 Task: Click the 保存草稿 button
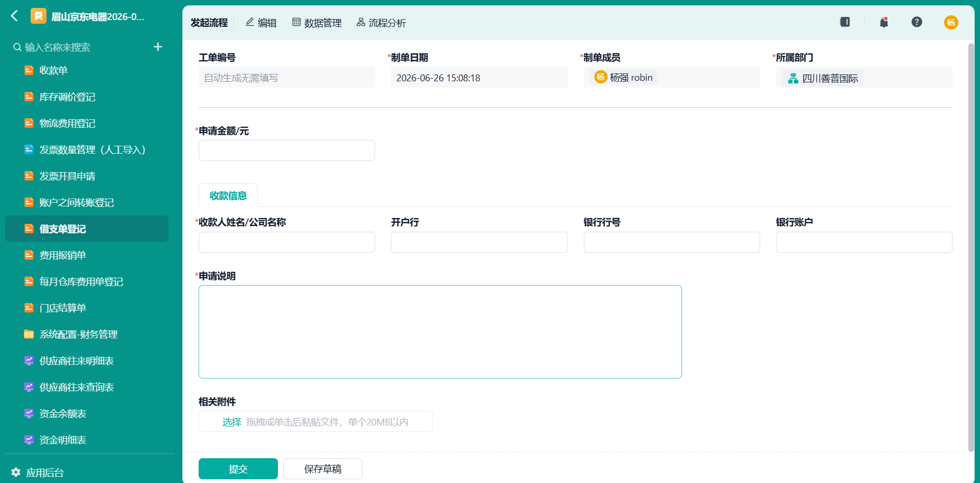[323, 469]
